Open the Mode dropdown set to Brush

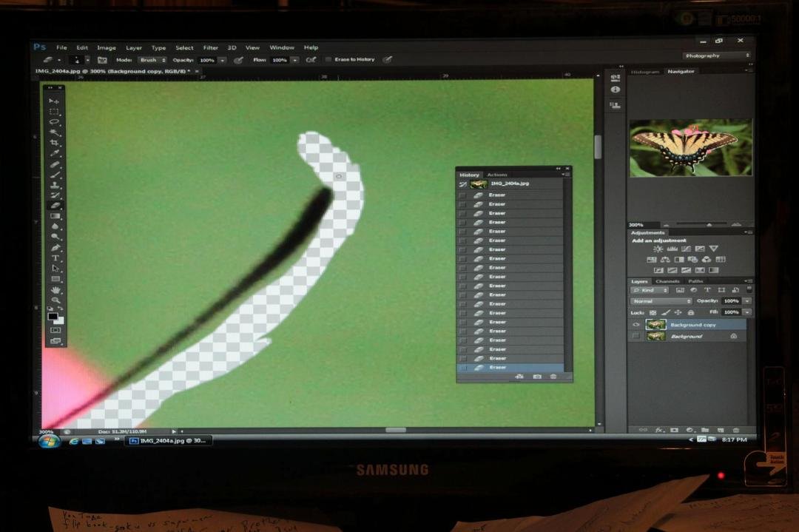[x=152, y=60]
